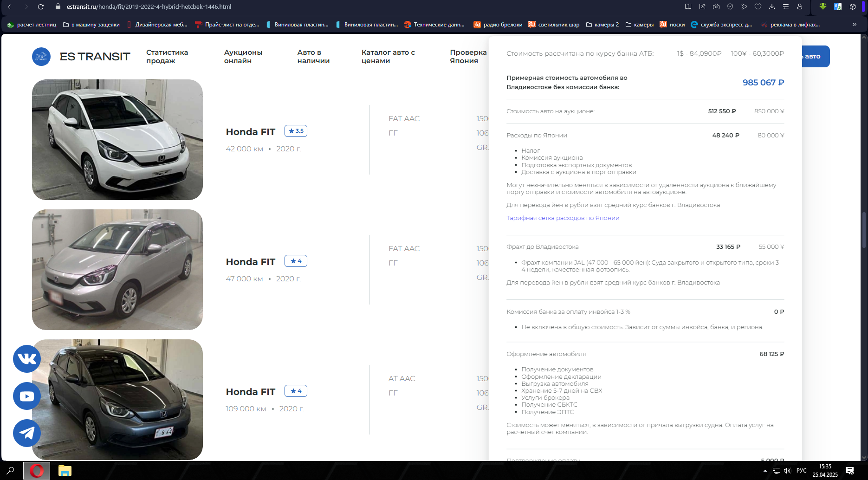Image resolution: width=868 pixels, height=480 pixels.
Task: Open the VK social link icon
Action: [x=27, y=359]
